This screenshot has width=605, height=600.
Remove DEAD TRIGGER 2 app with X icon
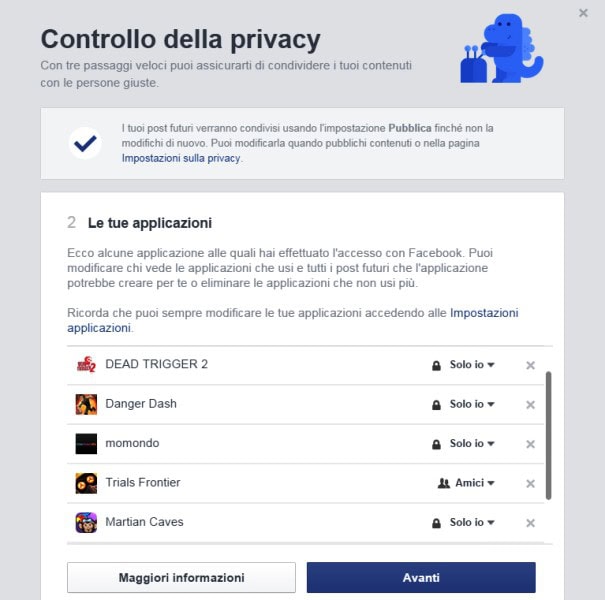pyautogui.click(x=530, y=365)
